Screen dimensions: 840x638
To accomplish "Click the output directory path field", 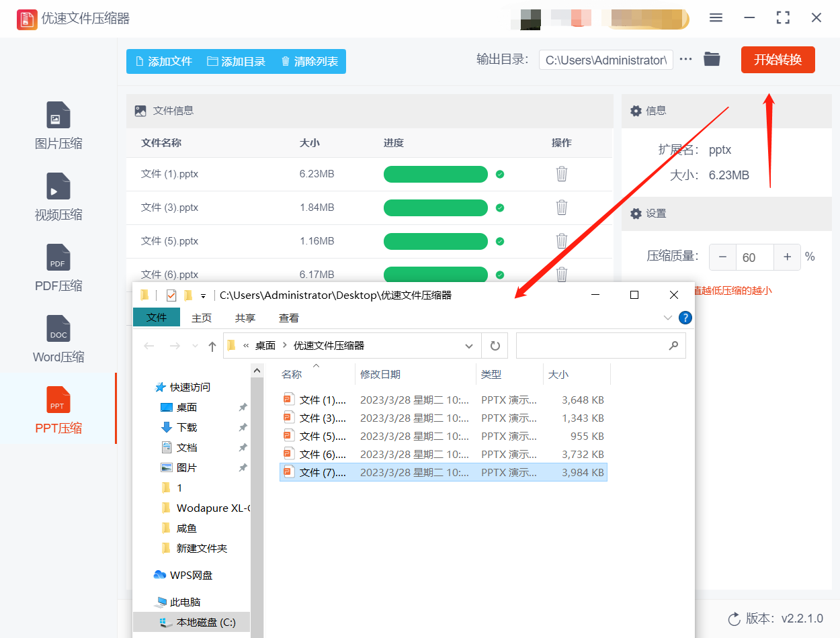I will coord(605,60).
